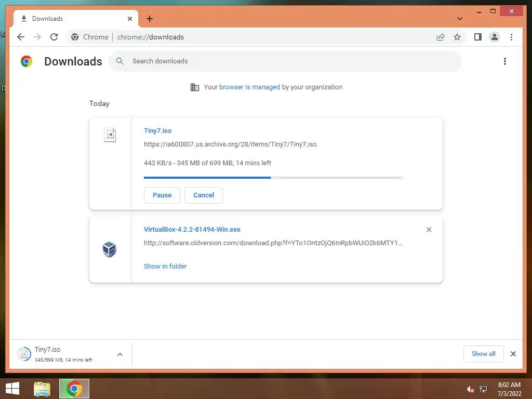Open Chrome's main three-dot menu
This screenshot has width=532, height=399.
click(x=511, y=37)
